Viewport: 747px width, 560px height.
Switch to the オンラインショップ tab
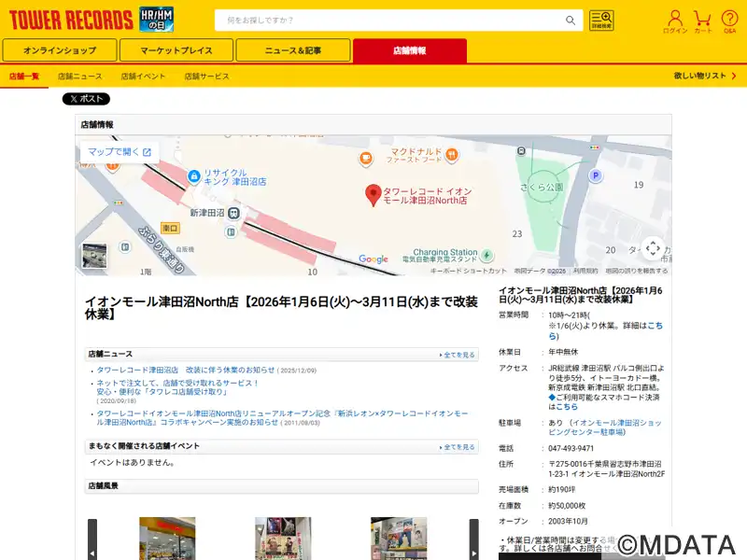tap(60, 50)
